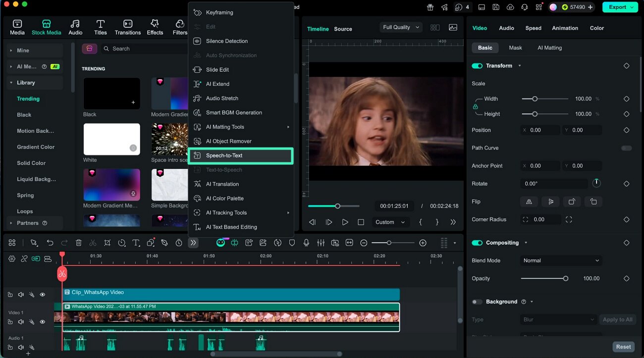This screenshot has width=644, height=358.
Task: Enable the Path Curve switch
Action: [627, 148]
